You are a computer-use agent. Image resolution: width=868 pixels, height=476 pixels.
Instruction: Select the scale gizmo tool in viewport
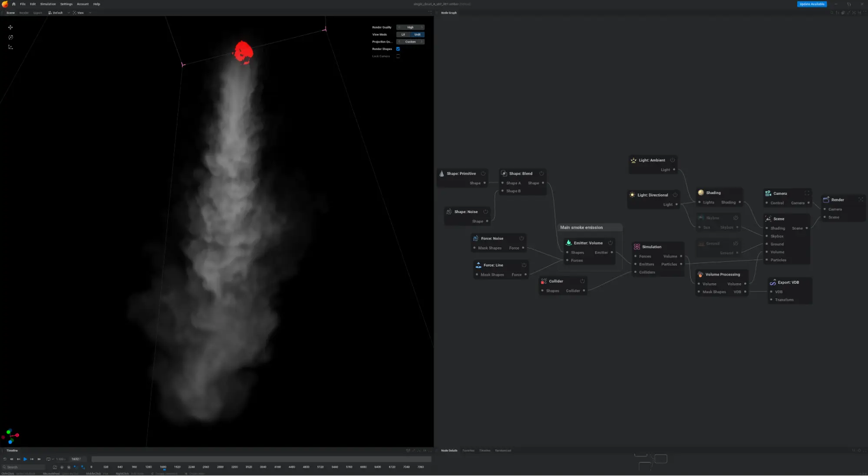(10, 47)
